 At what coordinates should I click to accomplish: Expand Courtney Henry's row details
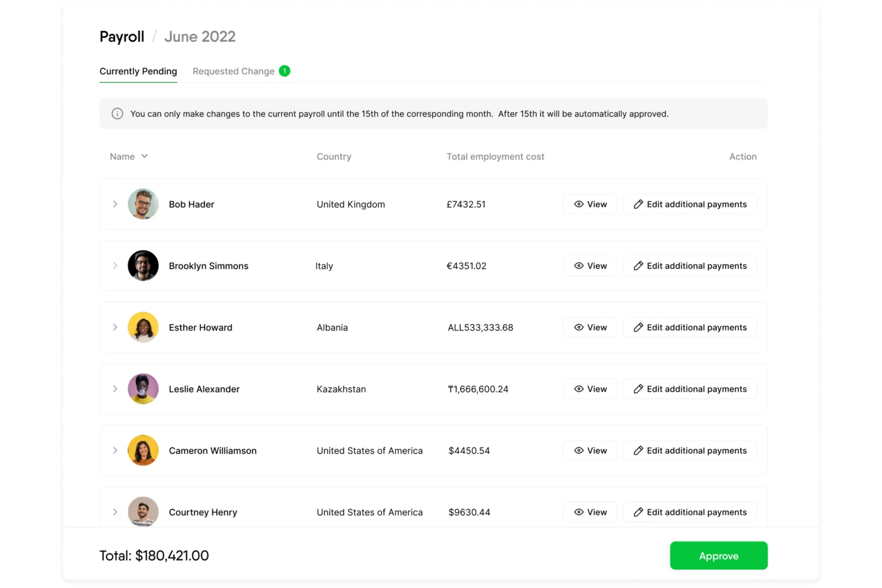point(115,512)
